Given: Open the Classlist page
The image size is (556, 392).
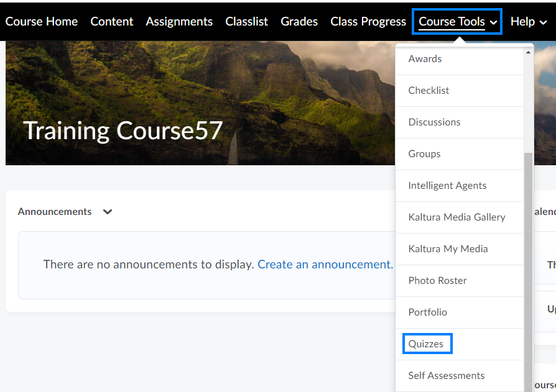Looking at the screenshot, I should point(247,22).
